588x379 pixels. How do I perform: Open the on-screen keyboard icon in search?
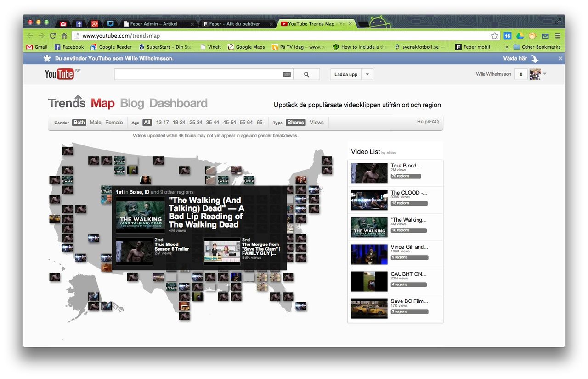[287, 74]
